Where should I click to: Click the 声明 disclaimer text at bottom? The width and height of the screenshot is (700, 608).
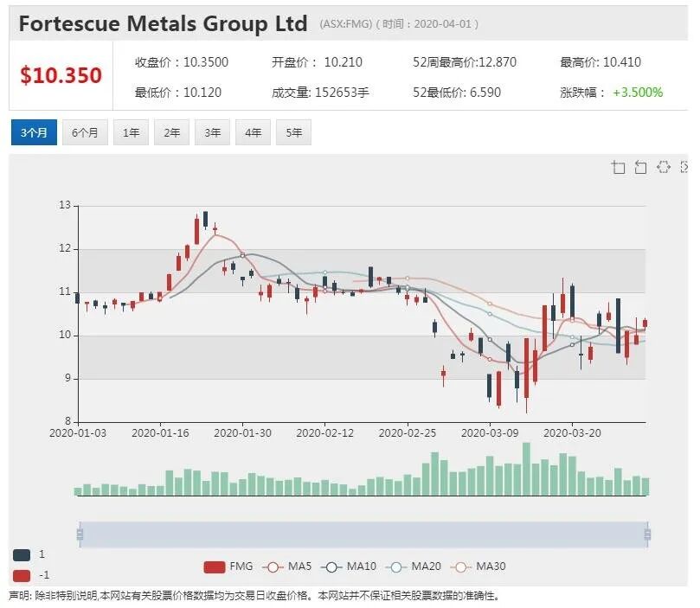(x=254, y=596)
